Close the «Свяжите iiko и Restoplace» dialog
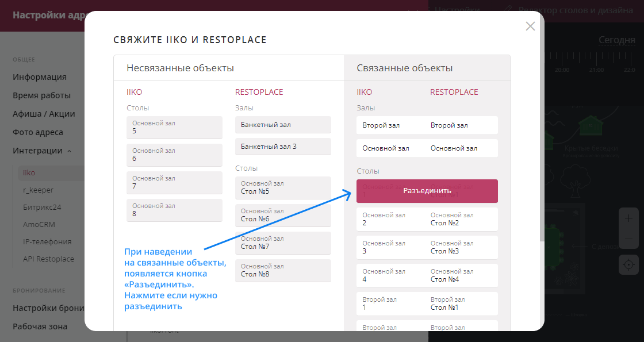Viewport: 644px width, 342px height. tap(530, 26)
